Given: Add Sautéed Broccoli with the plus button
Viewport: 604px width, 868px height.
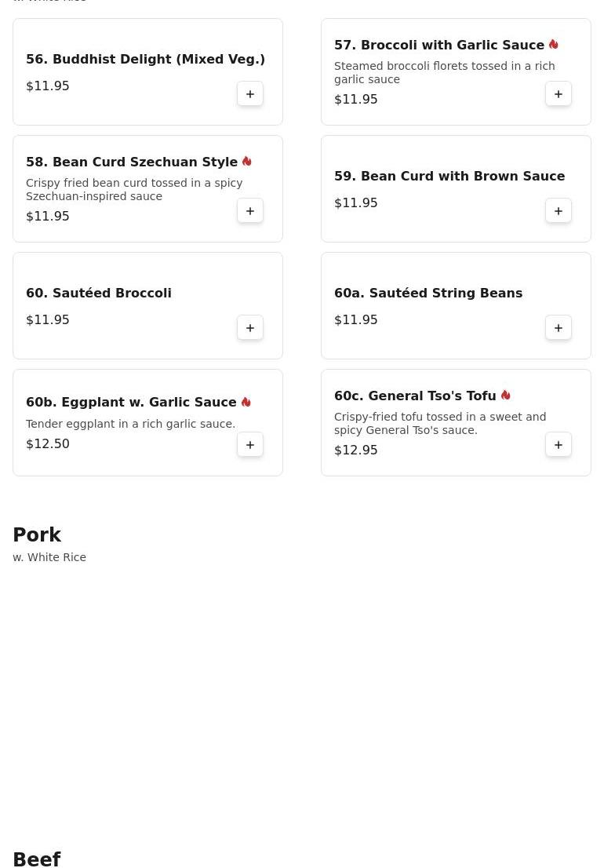Looking at the screenshot, I should pos(250,328).
